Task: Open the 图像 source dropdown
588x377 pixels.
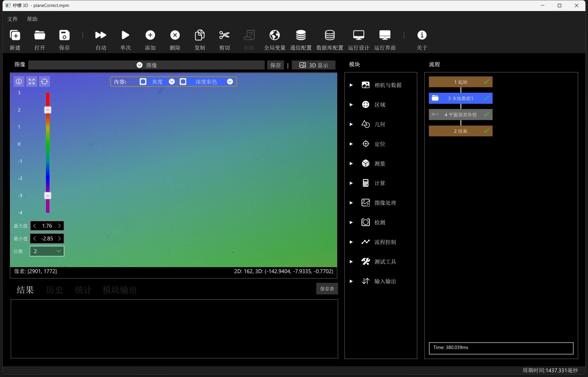Action: coord(146,65)
